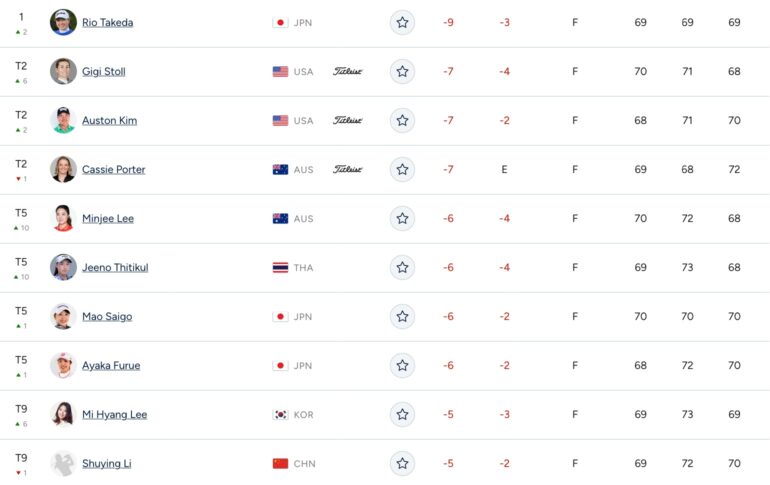770x485 pixels.
Task: Click the Jeeno Thitikul name link
Action: tap(115, 268)
